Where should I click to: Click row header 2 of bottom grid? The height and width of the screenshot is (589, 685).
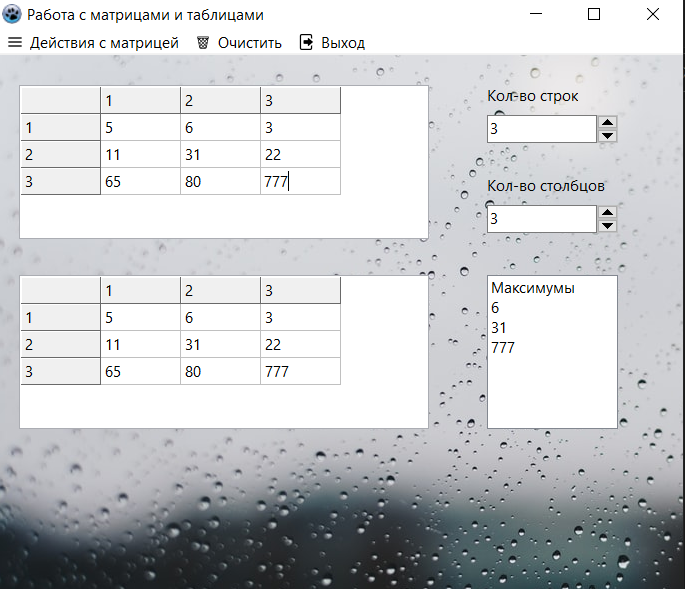[x=60, y=344]
